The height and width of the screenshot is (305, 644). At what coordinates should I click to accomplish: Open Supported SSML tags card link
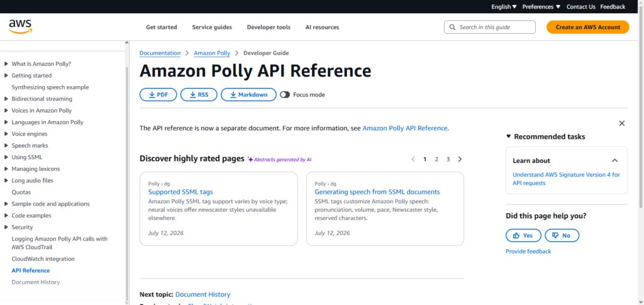(x=180, y=192)
